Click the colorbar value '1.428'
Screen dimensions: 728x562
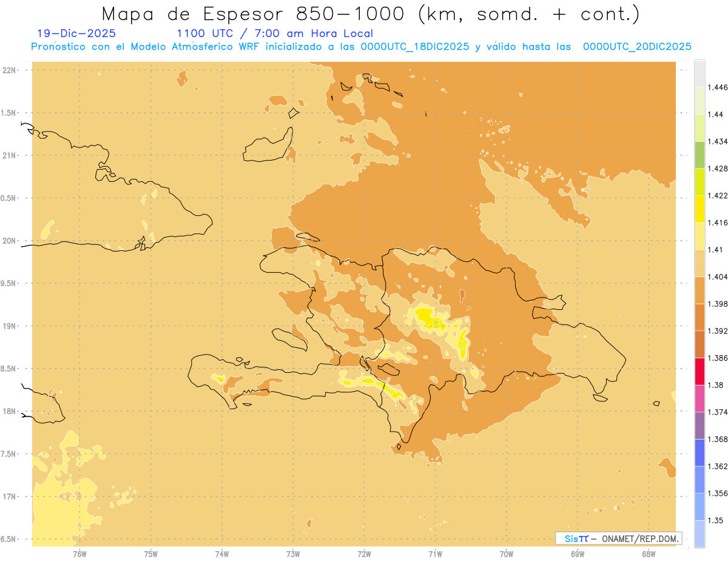pos(717,168)
